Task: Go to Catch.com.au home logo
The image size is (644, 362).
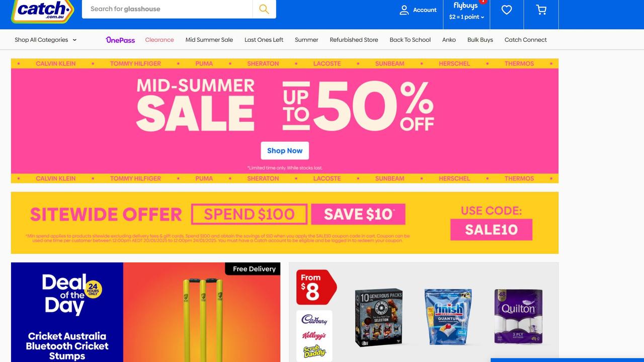Action: [x=43, y=10]
